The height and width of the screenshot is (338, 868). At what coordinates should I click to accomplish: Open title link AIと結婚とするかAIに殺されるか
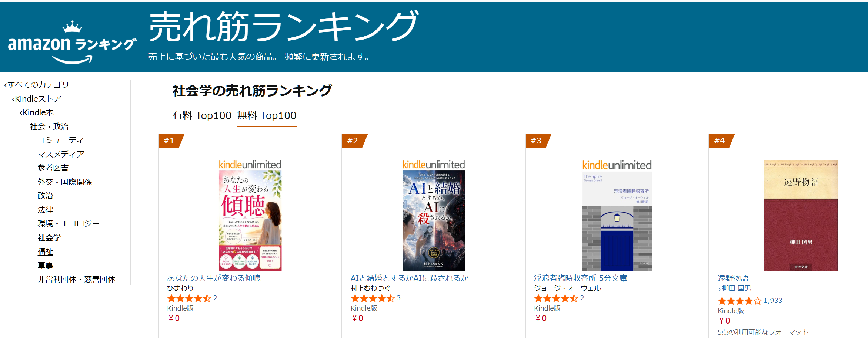(x=410, y=278)
